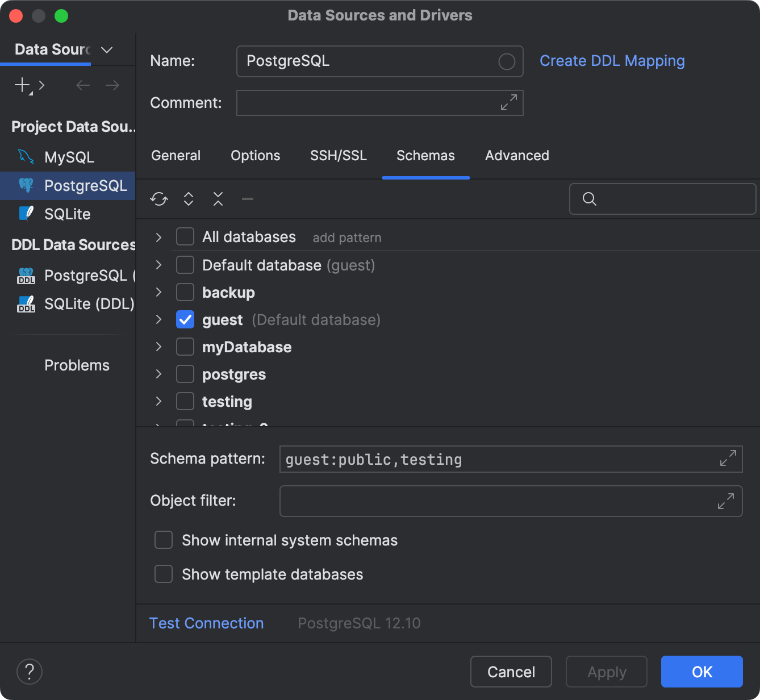This screenshot has height=700, width=760.
Task: Collapse the Data Sources header dropdown
Action: point(107,50)
